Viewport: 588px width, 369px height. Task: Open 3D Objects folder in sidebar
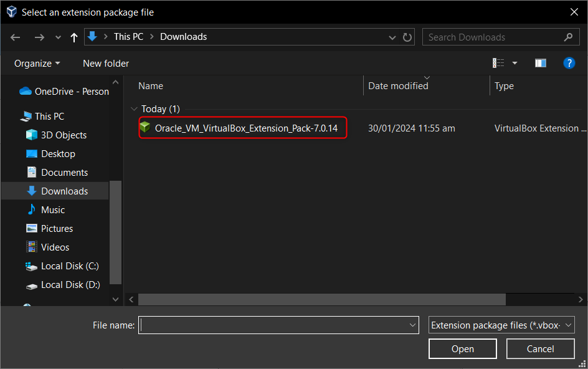[64, 135]
